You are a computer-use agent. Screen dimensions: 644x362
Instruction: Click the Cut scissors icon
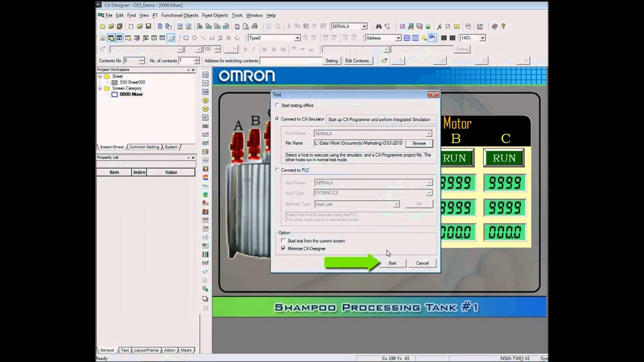coord(289,26)
